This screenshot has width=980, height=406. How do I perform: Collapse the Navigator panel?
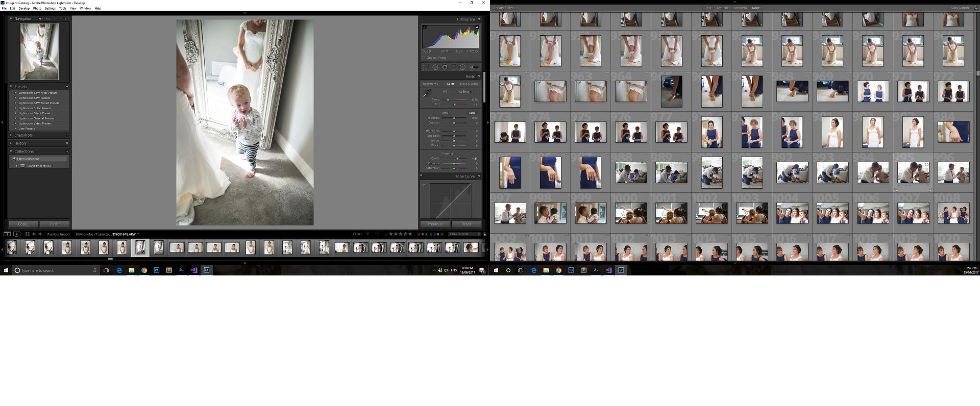coord(11,19)
